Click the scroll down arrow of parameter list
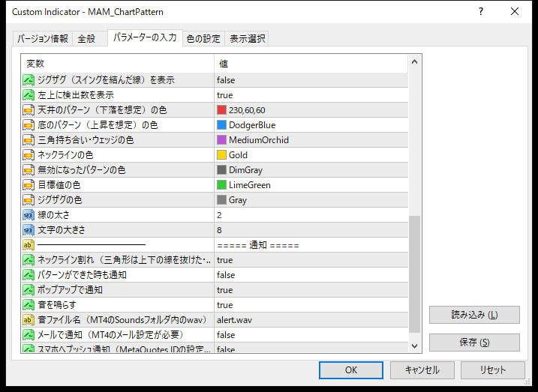 414,346
